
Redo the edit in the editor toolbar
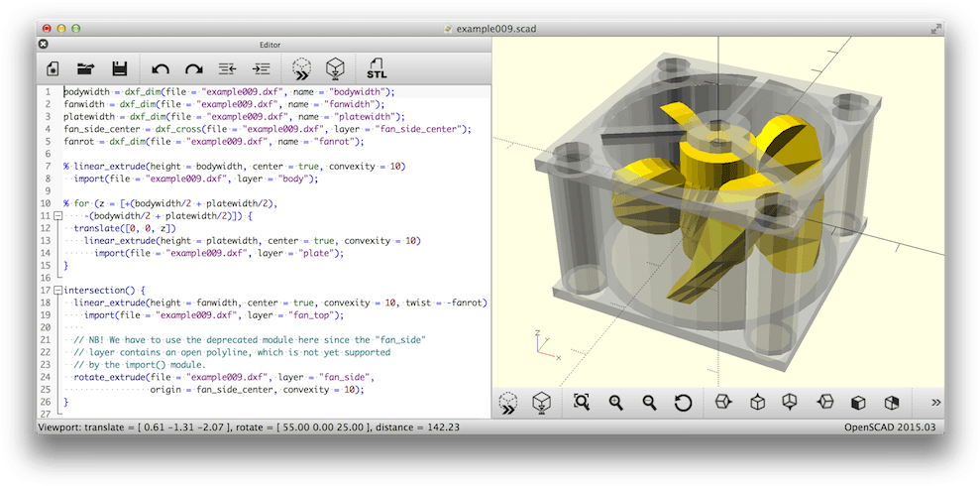[194, 69]
